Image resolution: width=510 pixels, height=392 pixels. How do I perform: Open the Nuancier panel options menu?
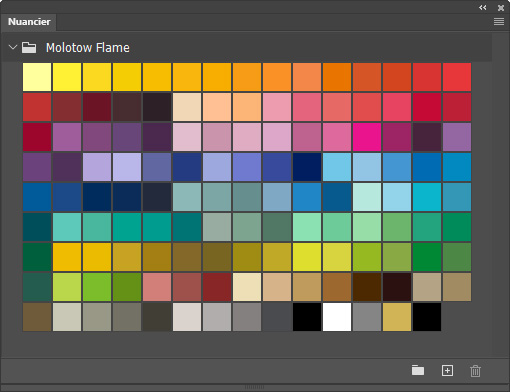499,22
